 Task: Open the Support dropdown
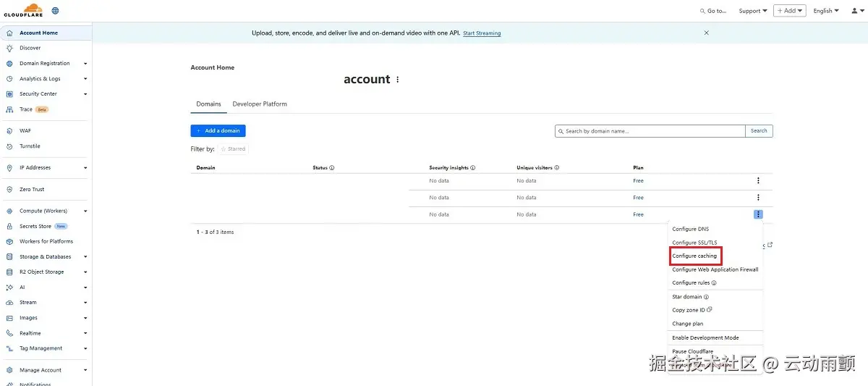[753, 11]
